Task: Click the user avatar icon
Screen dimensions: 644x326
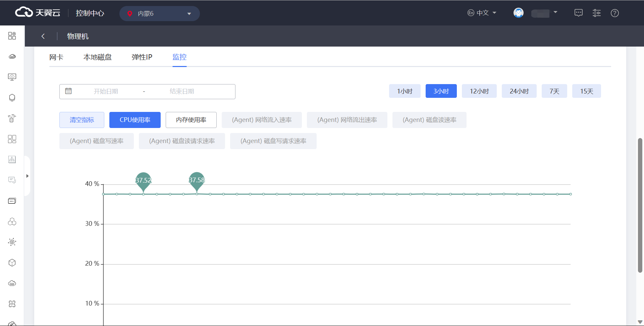Action: [518, 13]
